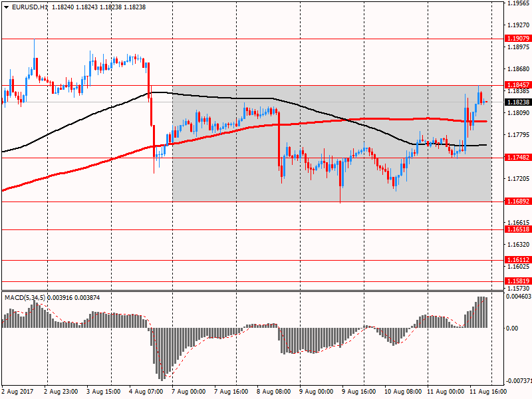Select the 7 Aug 00:00 time axis label
Image resolution: width=532 pixels, height=399 pixels.
pyautogui.click(x=188, y=392)
